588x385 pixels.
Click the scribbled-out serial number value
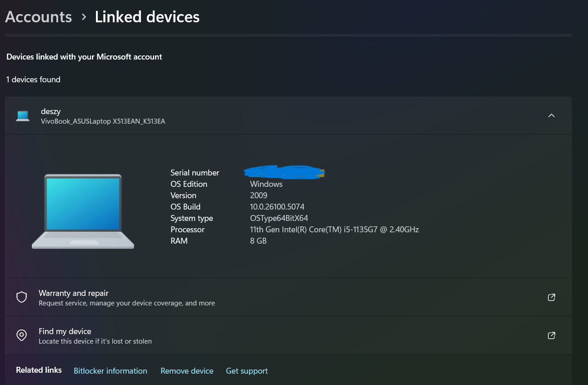click(285, 172)
